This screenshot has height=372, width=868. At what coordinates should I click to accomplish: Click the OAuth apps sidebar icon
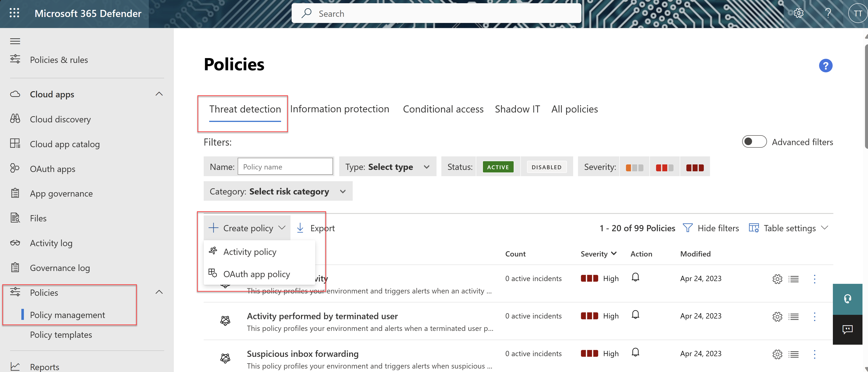click(15, 168)
